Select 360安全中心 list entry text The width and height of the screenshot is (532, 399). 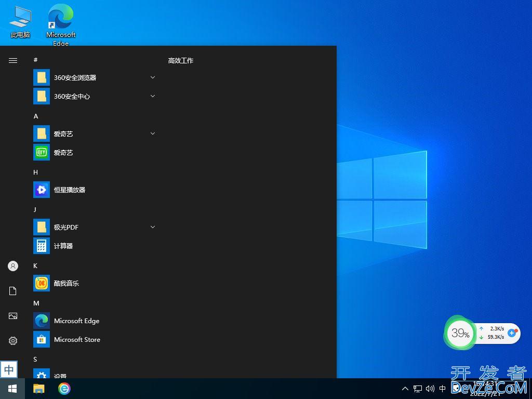72,96
